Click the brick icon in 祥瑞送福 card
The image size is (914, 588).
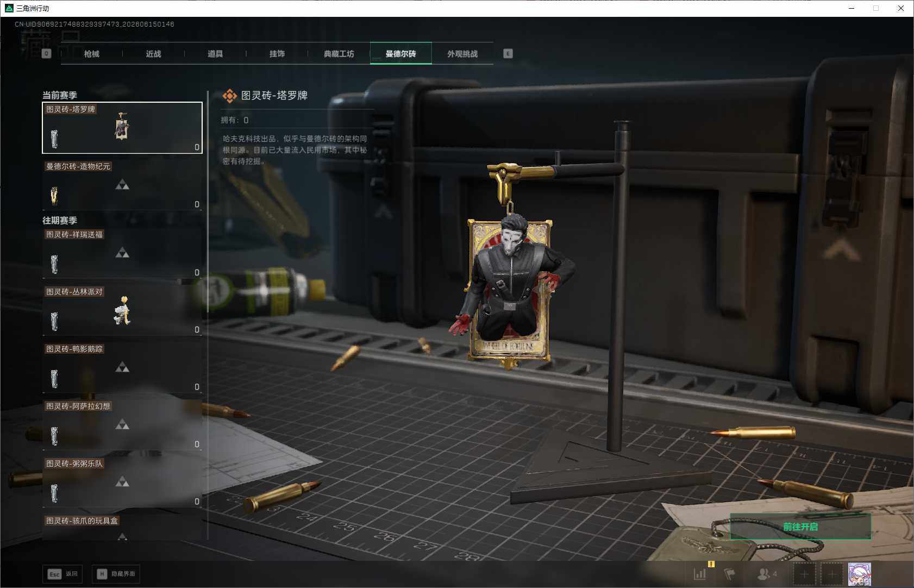pos(54,264)
